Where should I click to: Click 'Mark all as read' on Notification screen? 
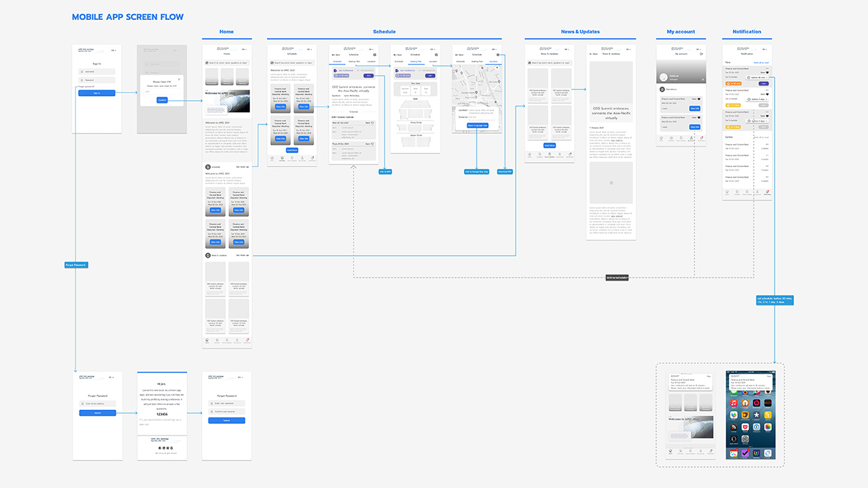(x=762, y=62)
